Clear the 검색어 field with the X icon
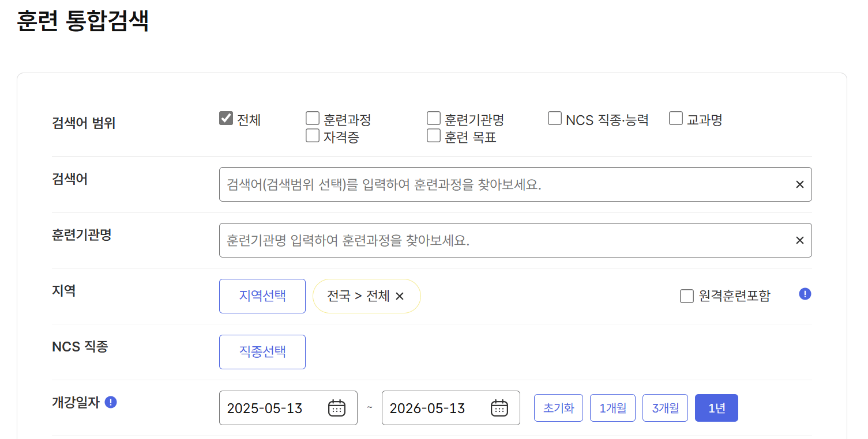 click(799, 184)
